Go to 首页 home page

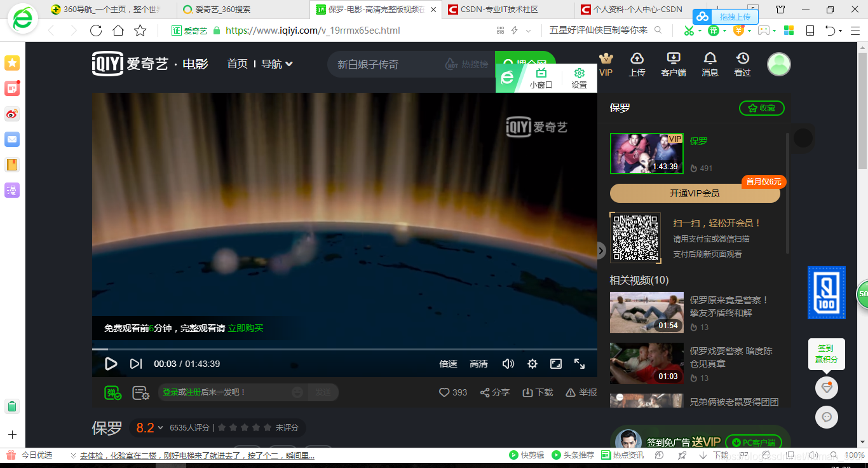click(238, 64)
